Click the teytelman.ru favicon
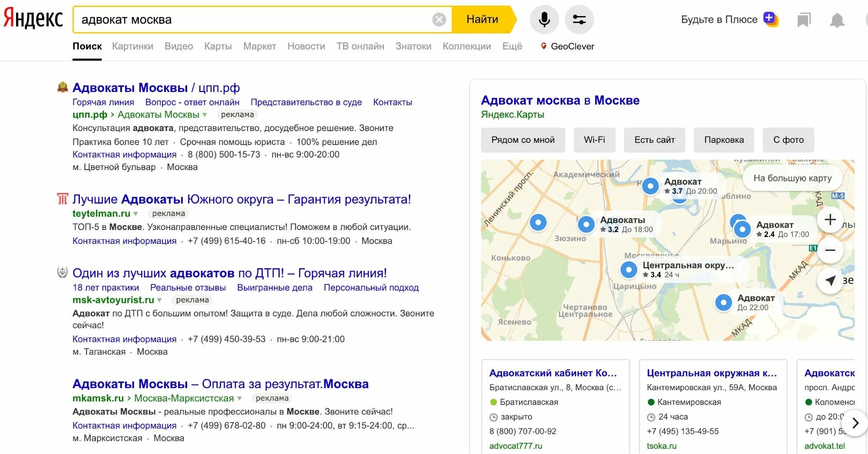 (x=63, y=199)
